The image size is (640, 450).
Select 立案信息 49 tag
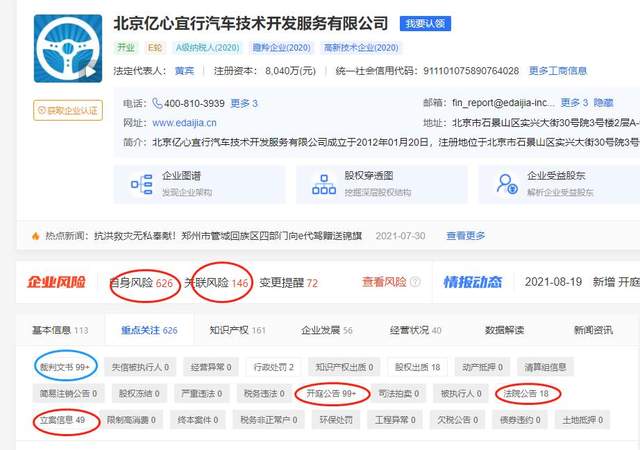62,419
